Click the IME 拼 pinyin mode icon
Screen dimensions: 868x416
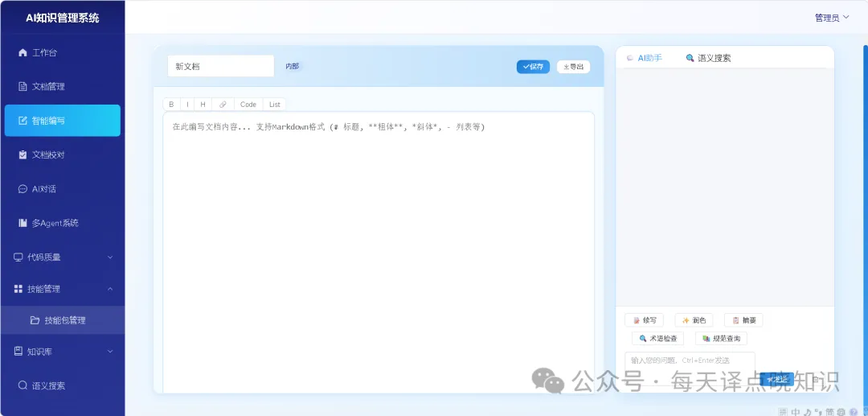click(783, 411)
